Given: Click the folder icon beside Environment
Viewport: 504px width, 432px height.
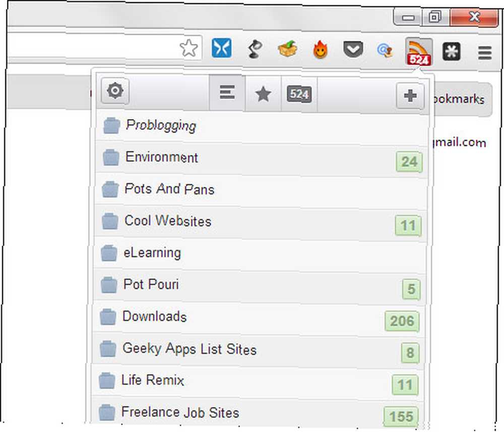Looking at the screenshot, I should [111, 157].
